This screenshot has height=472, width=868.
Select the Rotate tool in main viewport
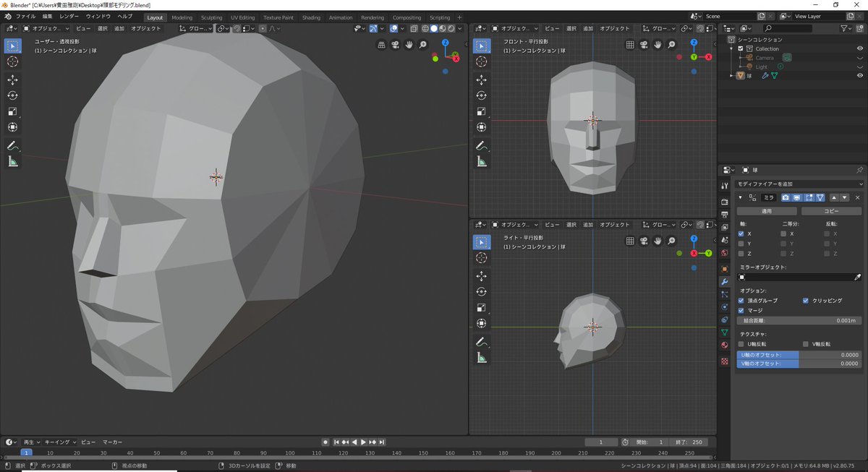12,95
